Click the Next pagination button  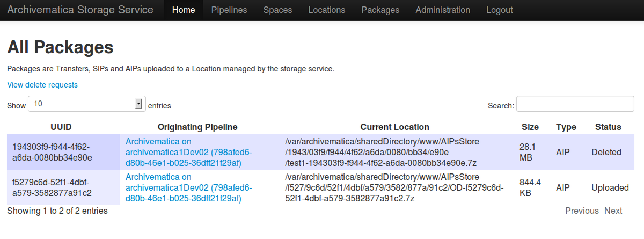click(613, 211)
